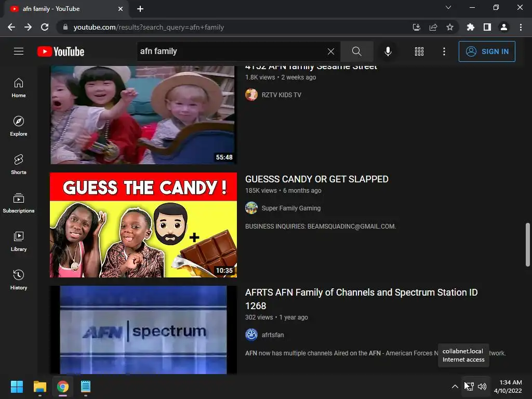Clear the search box with the X icon
The image size is (532, 399).
pos(331,51)
